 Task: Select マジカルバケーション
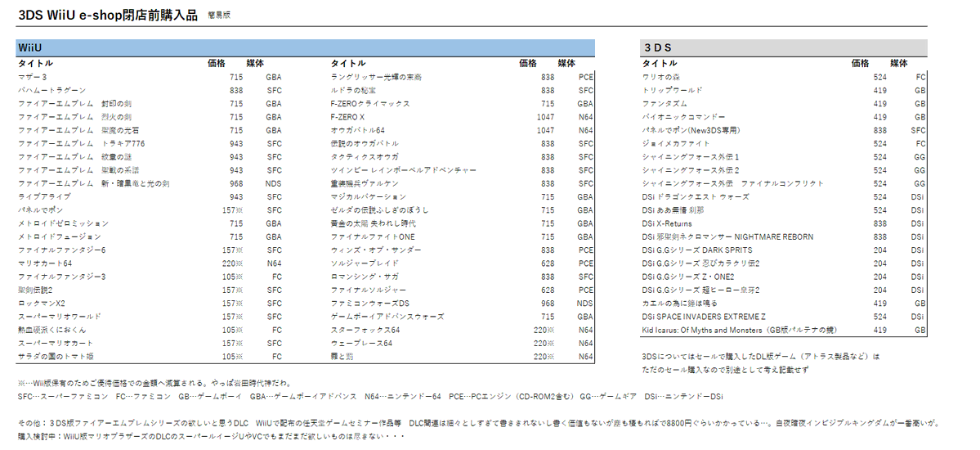368,196
